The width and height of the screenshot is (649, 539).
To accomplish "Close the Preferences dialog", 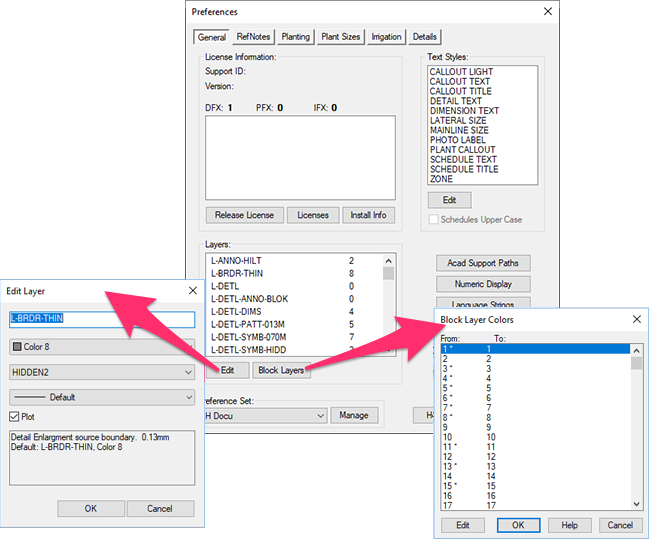I will [548, 12].
